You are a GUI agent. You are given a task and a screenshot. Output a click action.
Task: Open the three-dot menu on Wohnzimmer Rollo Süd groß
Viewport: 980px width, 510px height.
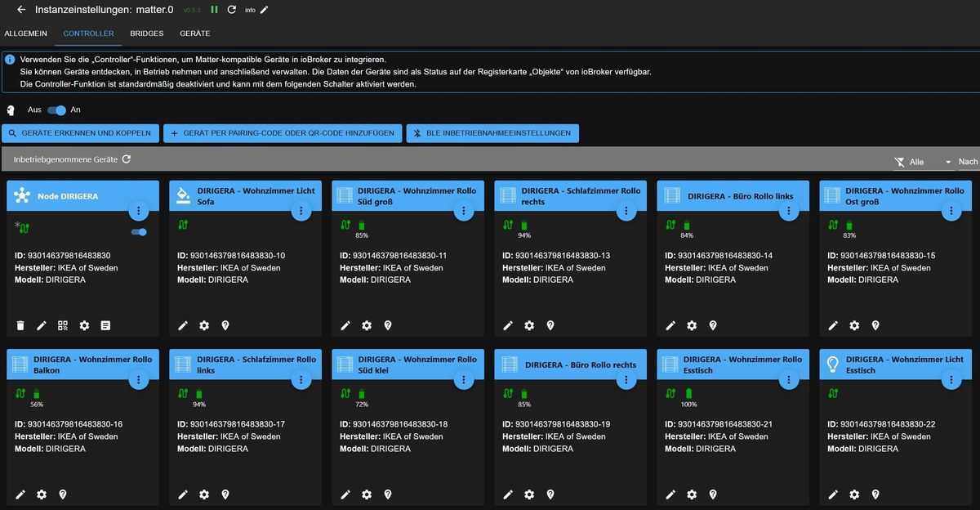(464, 211)
